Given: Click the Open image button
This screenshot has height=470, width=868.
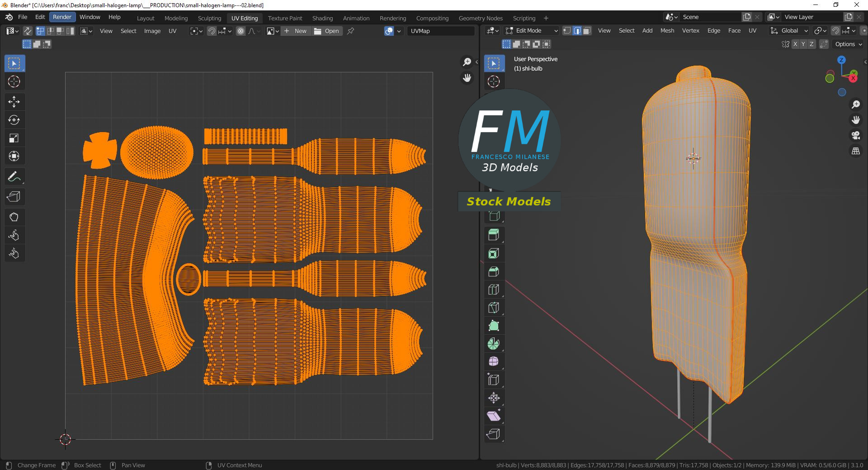Looking at the screenshot, I should point(327,31).
